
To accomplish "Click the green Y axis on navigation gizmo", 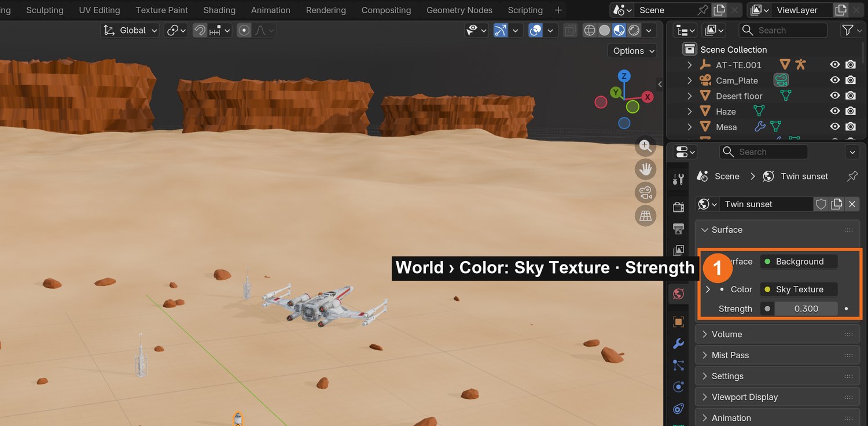I will click(616, 93).
